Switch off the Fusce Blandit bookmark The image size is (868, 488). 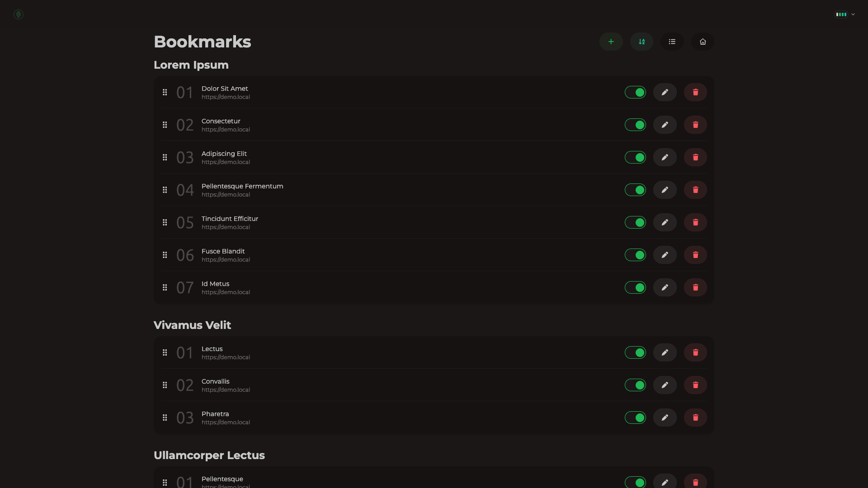pyautogui.click(x=635, y=255)
